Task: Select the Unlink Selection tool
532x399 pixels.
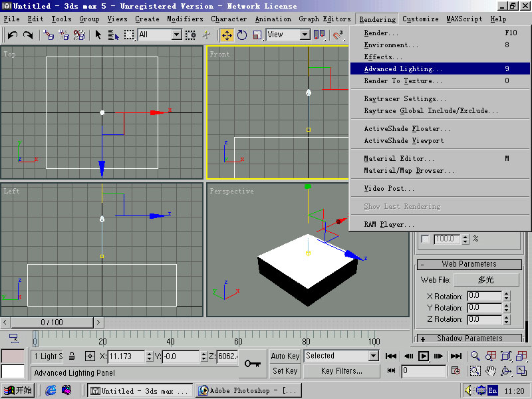Action: point(64,35)
